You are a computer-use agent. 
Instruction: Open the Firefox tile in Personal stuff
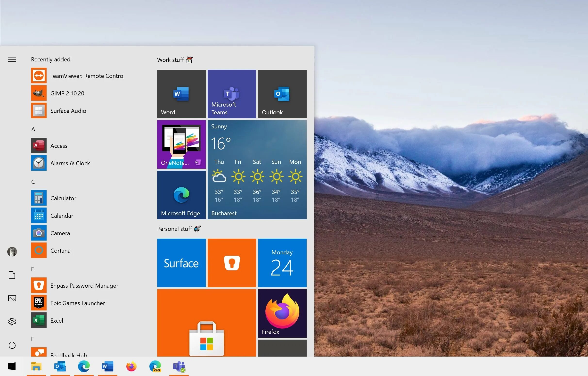(282, 313)
